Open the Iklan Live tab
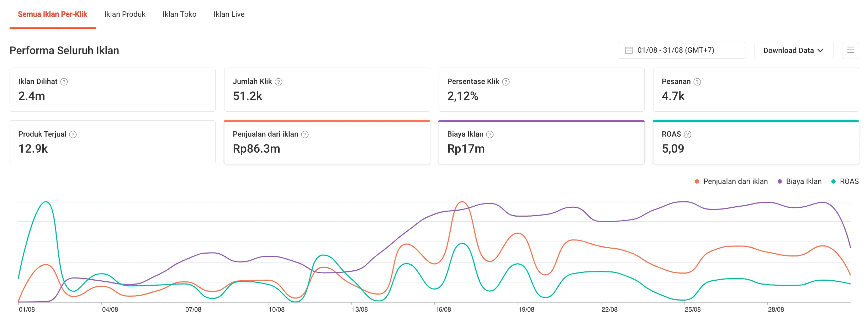Screen dimensions: 868x323 pyautogui.click(x=229, y=14)
